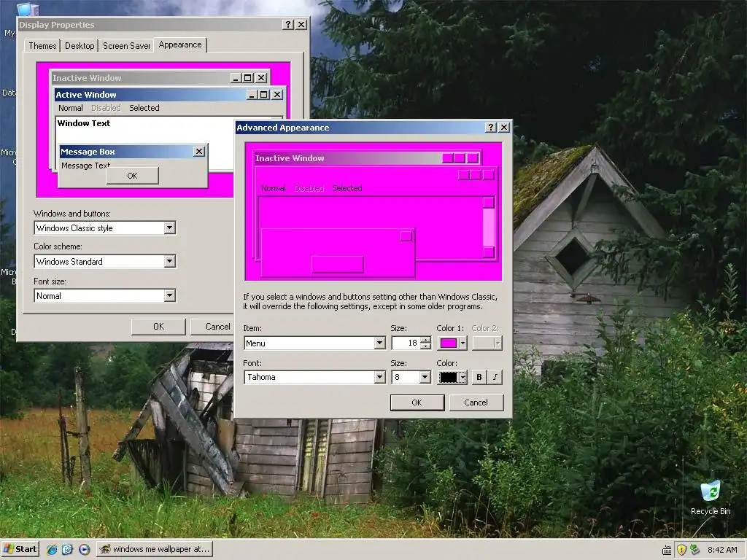Click the taskbar clock showing 8:42 AM
The width and height of the screenshot is (747, 560).
pyautogui.click(x=722, y=550)
